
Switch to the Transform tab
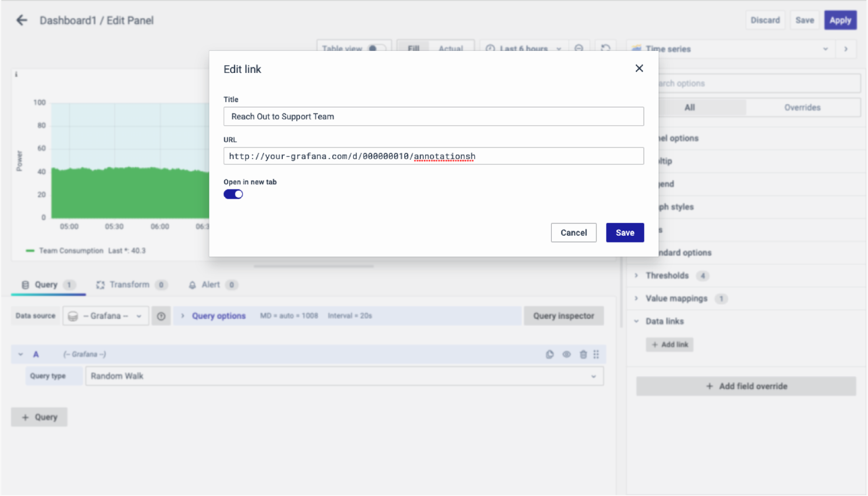pyautogui.click(x=129, y=284)
